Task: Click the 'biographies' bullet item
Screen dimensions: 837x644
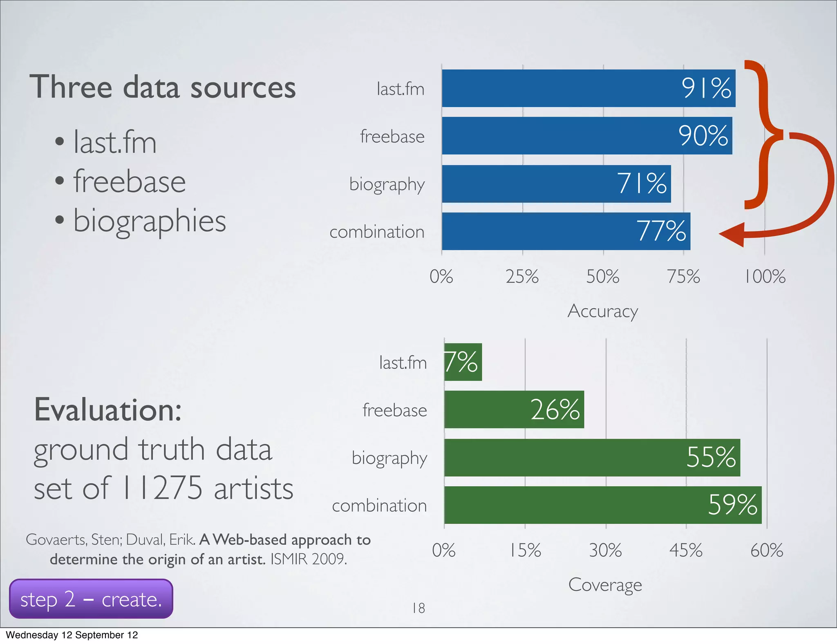Action: tap(140, 221)
